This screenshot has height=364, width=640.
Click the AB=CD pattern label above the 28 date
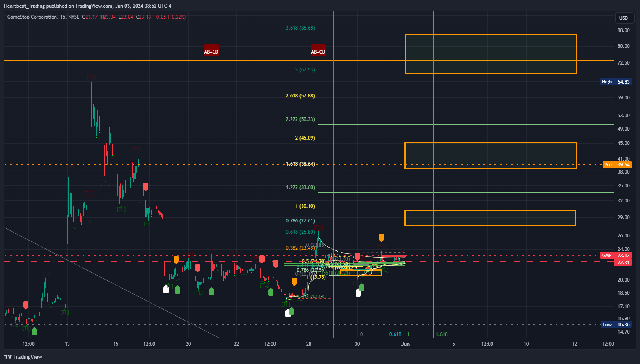point(318,51)
